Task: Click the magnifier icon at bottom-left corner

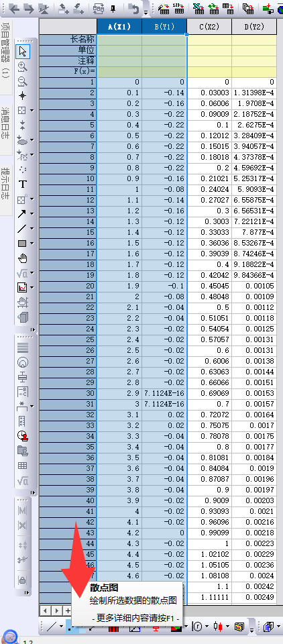Action: tap(10, 637)
